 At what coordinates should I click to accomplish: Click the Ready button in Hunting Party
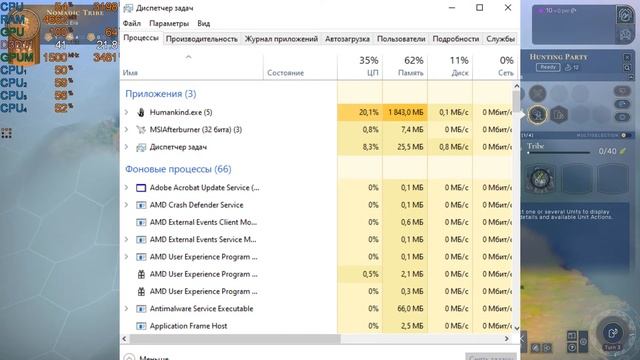tap(548, 67)
